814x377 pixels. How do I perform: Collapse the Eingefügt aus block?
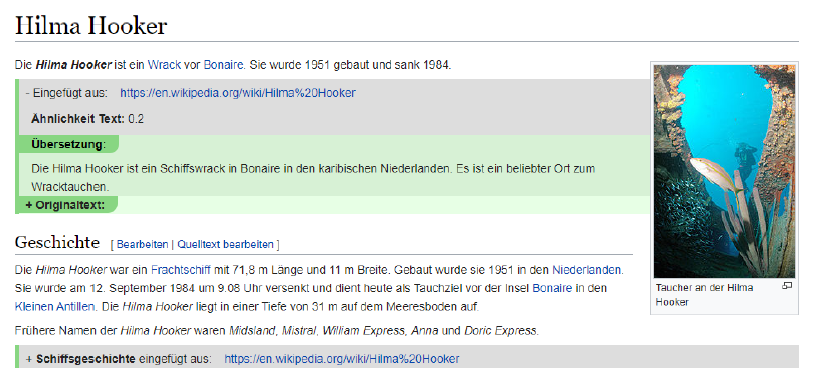point(66,93)
